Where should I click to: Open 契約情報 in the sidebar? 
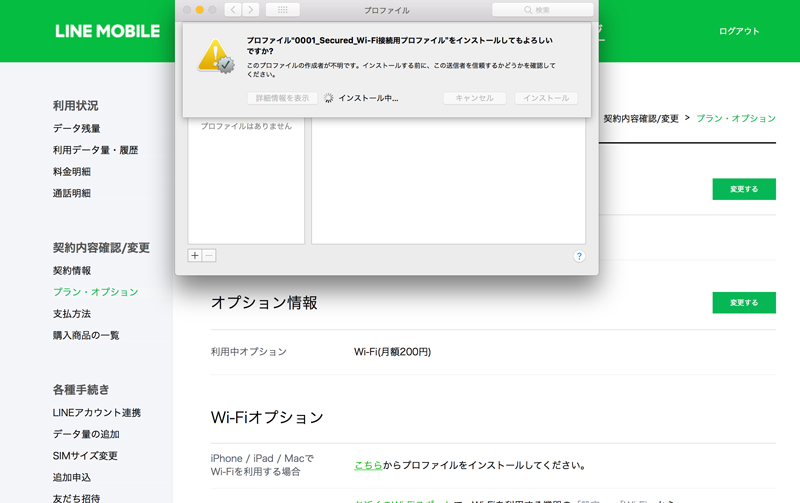pyautogui.click(x=72, y=270)
